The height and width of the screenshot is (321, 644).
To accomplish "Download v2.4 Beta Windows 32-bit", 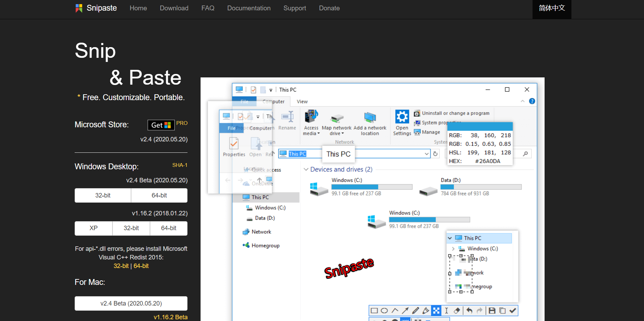I will [x=103, y=195].
